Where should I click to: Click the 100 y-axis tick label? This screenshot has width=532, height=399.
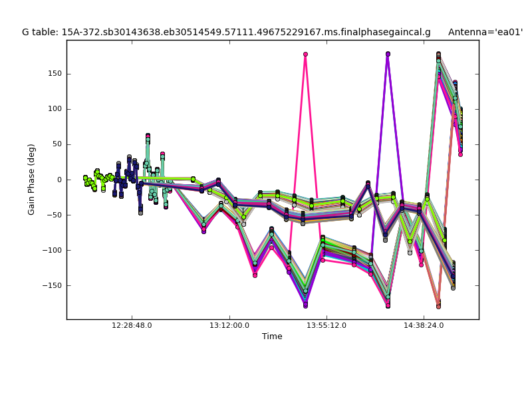[53, 109]
